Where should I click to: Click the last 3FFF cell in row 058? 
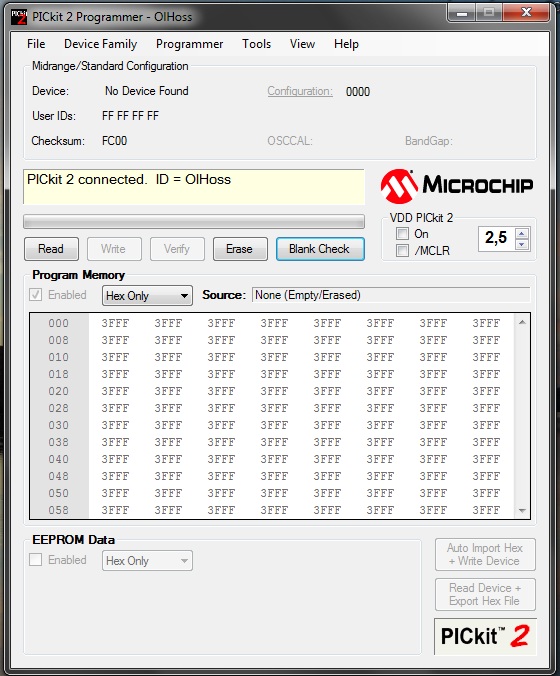(486, 510)
